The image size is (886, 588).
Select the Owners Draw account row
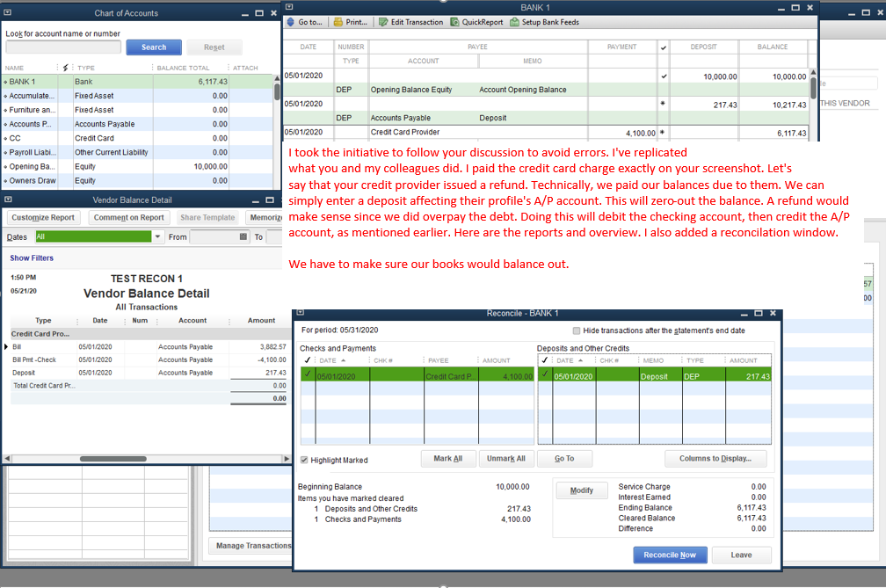click(x=138, y=181)
